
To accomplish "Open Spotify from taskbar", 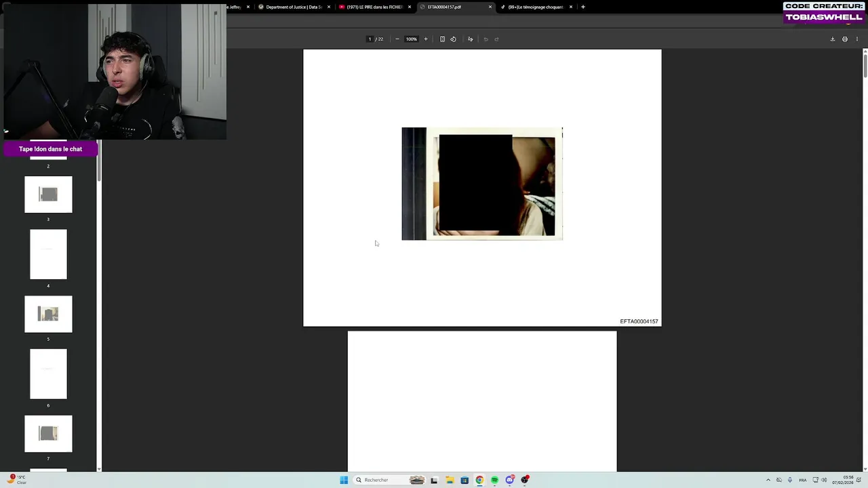I will click(x=494, y=480).
